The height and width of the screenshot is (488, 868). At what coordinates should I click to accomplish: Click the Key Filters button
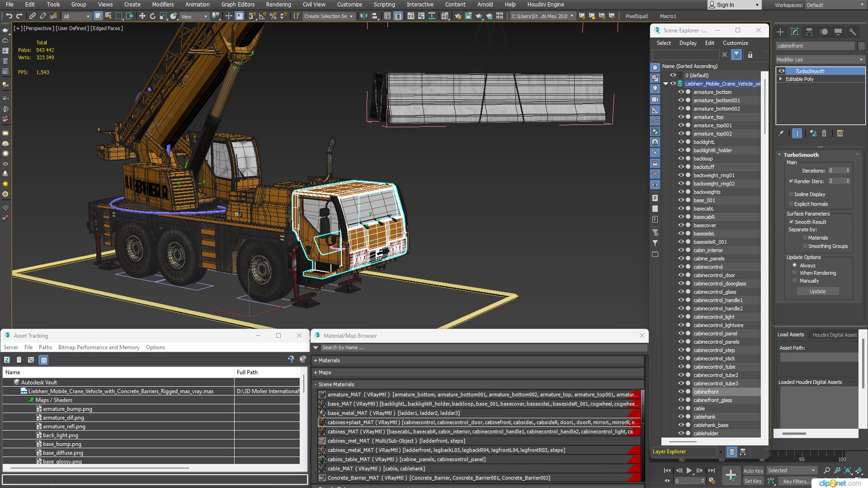click(x=797, y=481)
